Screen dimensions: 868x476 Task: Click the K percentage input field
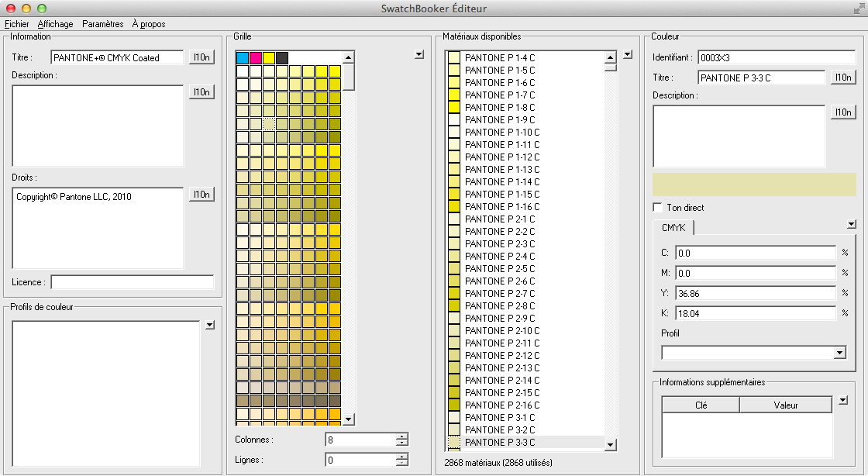point(756,313)
